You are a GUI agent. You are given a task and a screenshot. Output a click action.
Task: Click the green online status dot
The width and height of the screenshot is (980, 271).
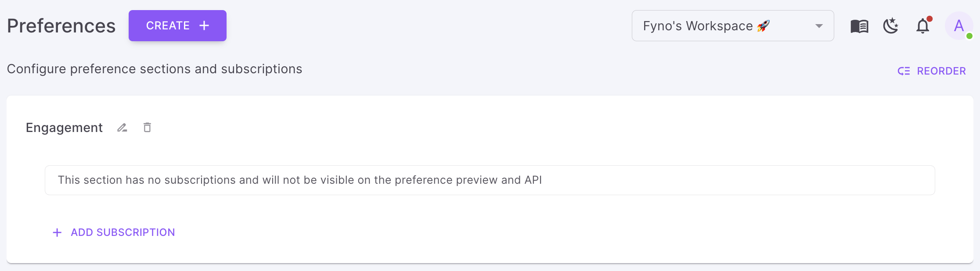[x=969, y=36]
